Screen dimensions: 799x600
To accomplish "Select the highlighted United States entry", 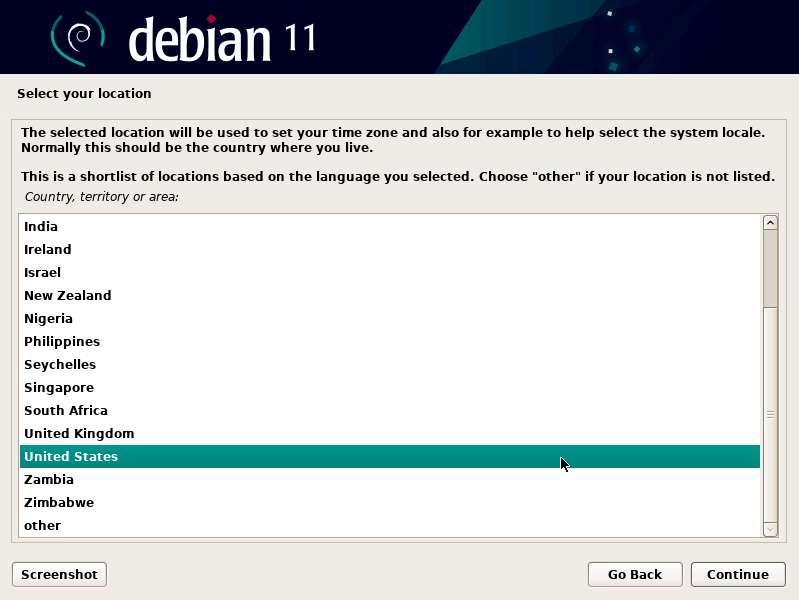I will click(71, 456).
